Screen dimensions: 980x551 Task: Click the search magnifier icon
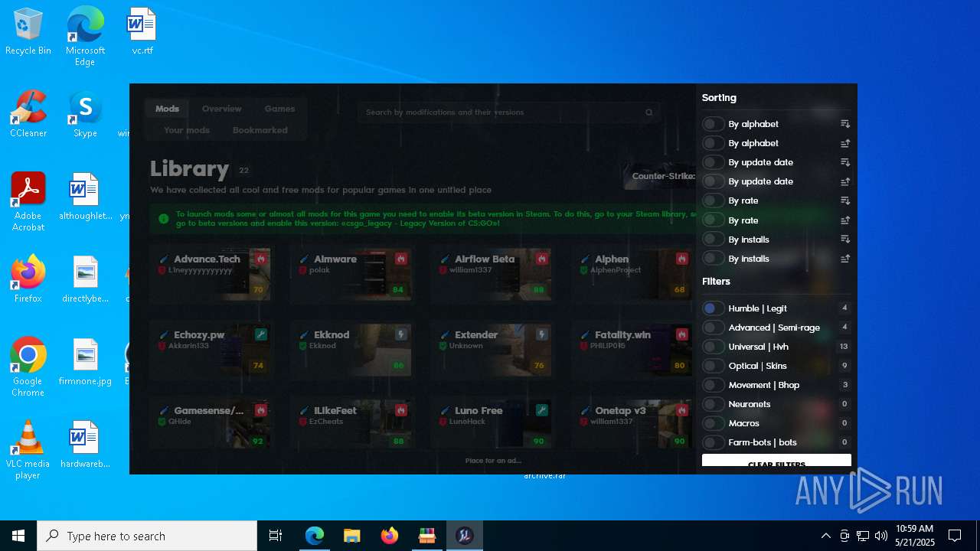click(649, 112)
